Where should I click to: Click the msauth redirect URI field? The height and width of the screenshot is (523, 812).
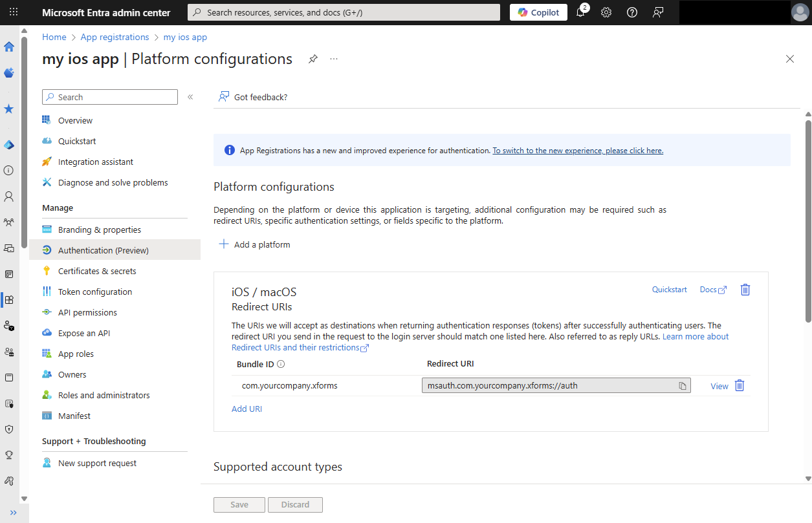point(556,386)
